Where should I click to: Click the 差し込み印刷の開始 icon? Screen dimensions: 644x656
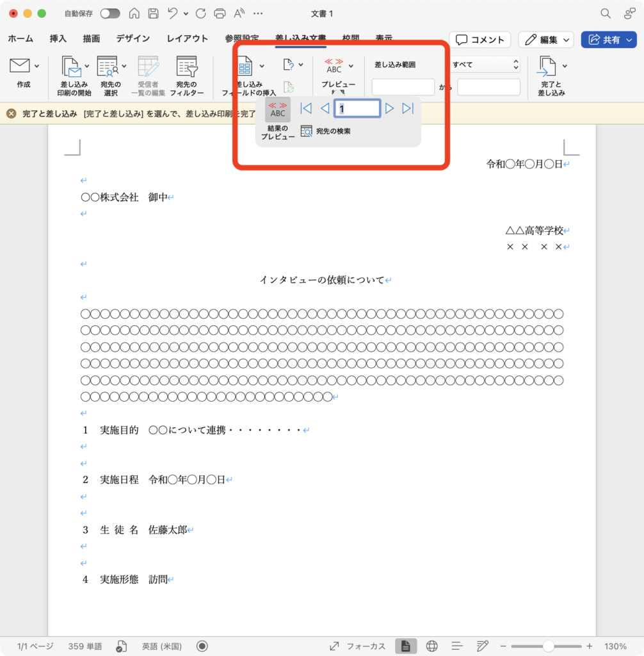(x=72, y=67)
